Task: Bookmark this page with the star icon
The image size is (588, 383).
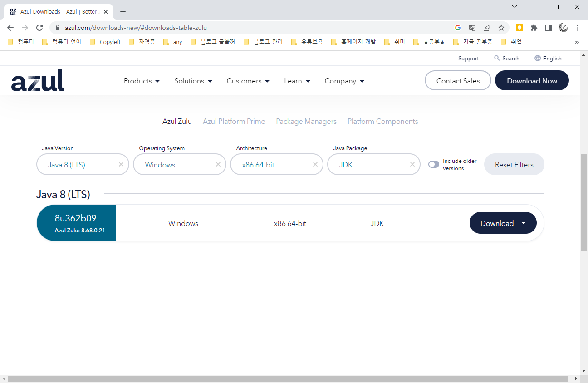Action: coord(501,28)
